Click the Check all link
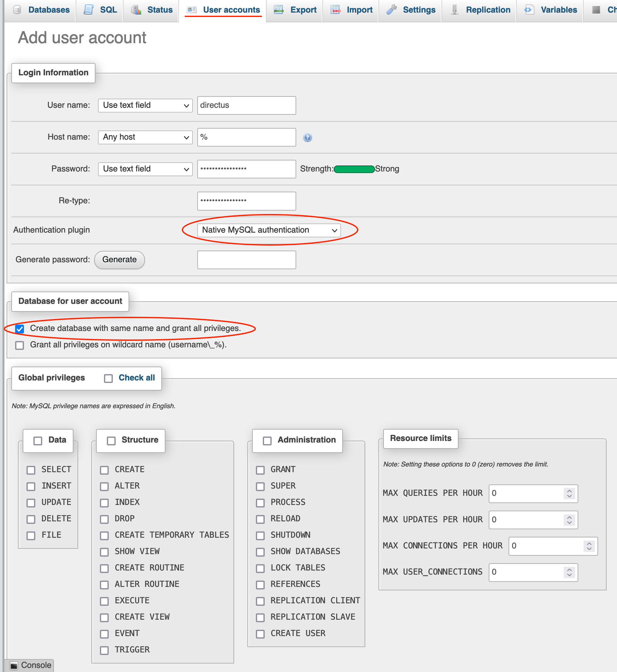 136,378
